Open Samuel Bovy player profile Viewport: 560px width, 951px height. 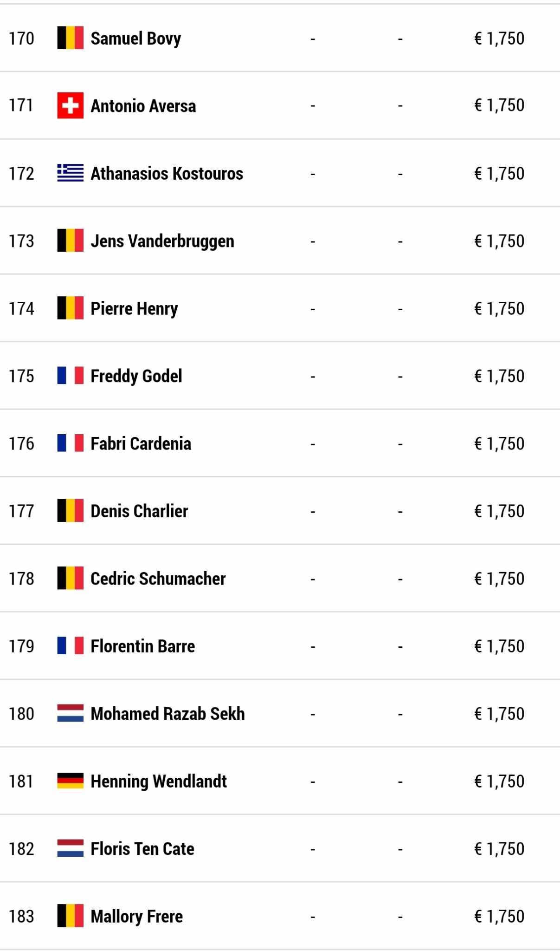tap(136, 39)
